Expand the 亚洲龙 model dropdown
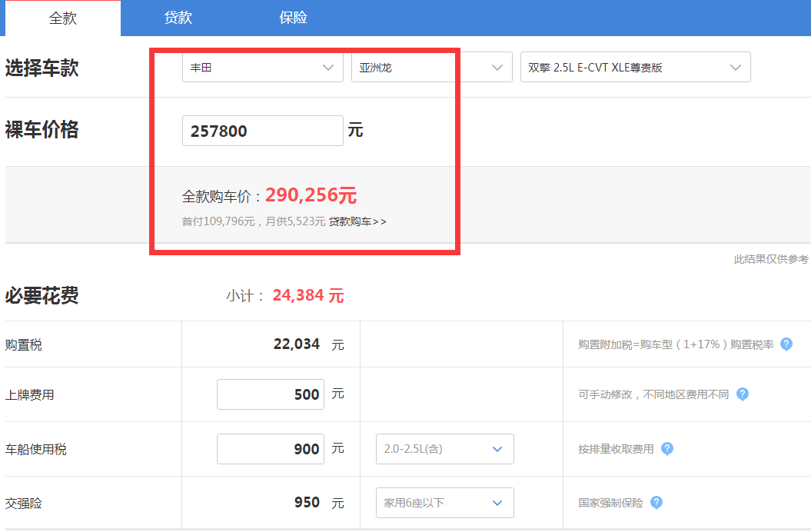The width and height of the screenshot is (811, 532). [x=432, y=68]
